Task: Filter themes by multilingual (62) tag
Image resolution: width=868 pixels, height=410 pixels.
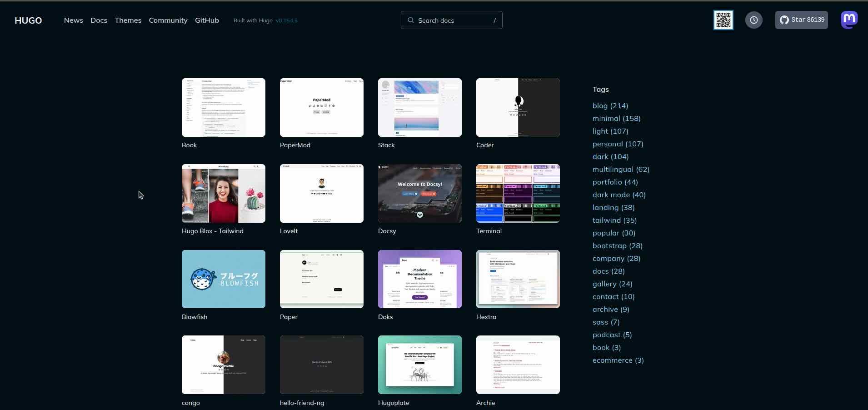Action: click(621, 169)
